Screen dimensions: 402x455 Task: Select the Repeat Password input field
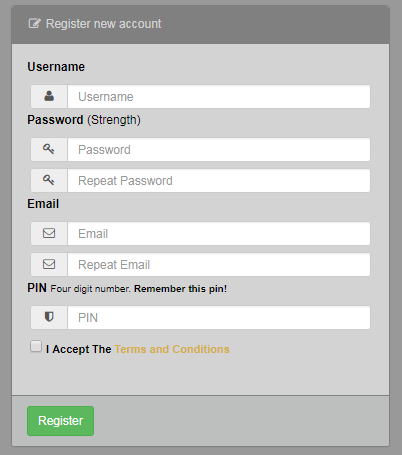pyautogui.click(x=219, y=181)
